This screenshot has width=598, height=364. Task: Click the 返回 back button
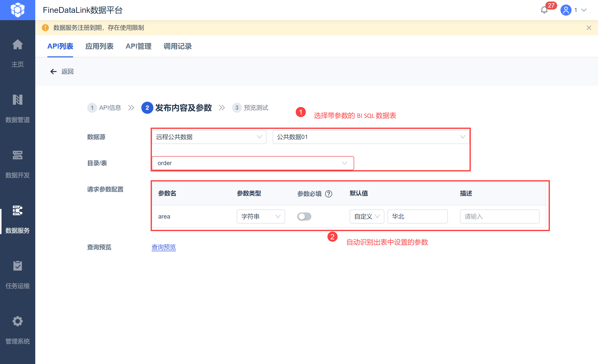pos(62,71)
